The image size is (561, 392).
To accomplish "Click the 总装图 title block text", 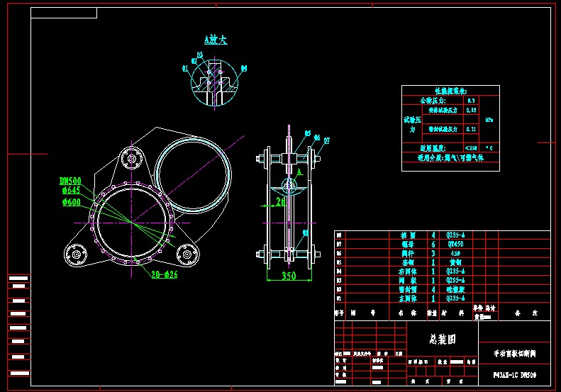I will click(443, 340).
